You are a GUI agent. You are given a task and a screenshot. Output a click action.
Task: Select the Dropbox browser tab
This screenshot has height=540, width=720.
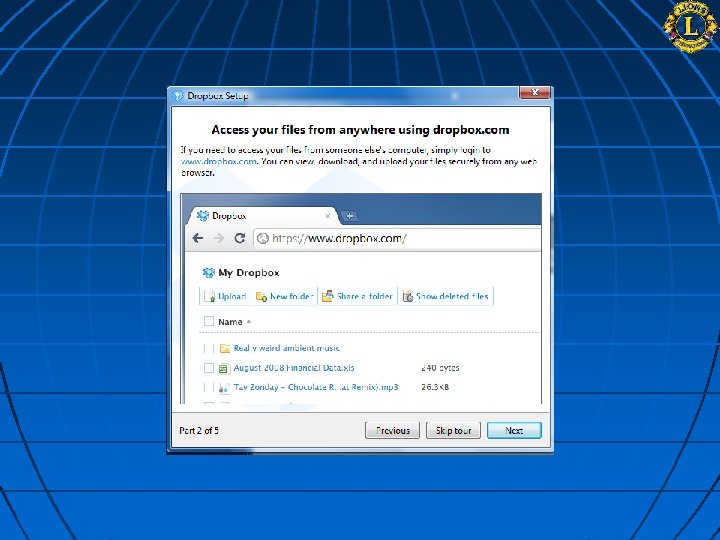pos(264,215)
